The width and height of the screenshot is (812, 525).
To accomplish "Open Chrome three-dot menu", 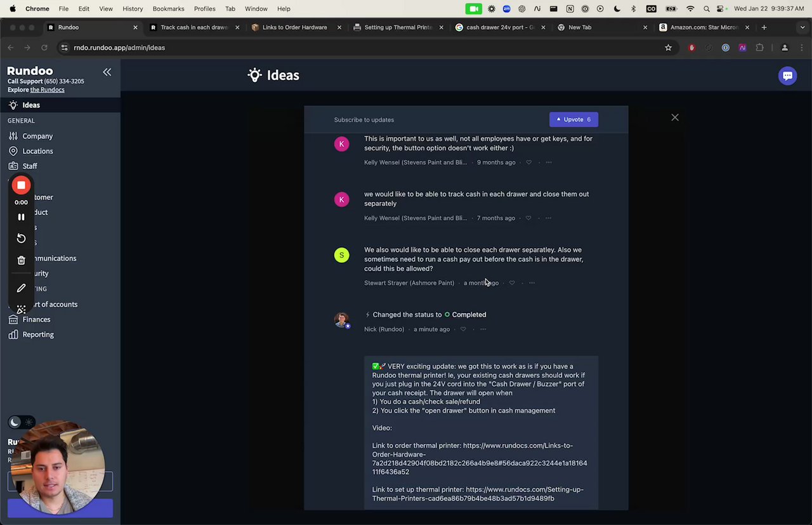I will [802, 48].
